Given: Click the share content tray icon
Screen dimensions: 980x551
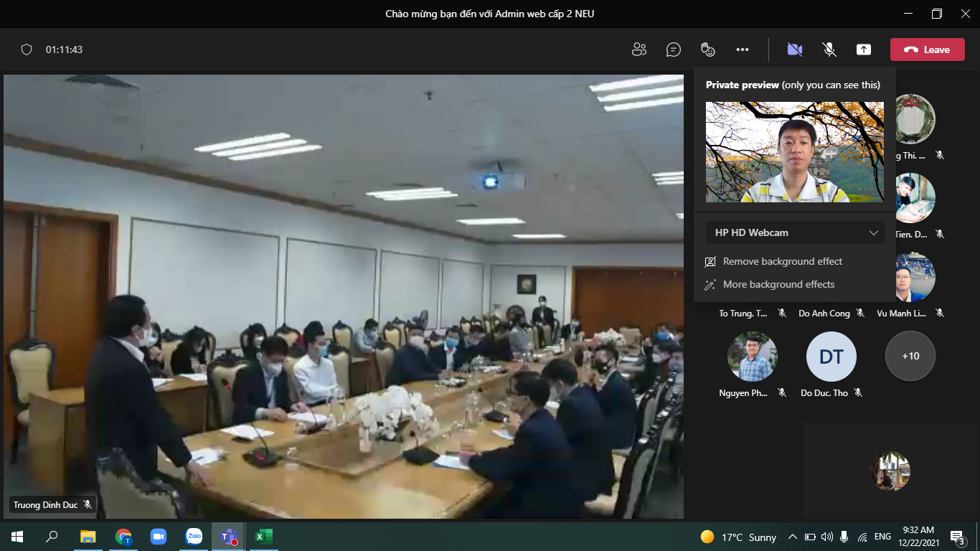Looking at the screenshot, I should (864, 50).
